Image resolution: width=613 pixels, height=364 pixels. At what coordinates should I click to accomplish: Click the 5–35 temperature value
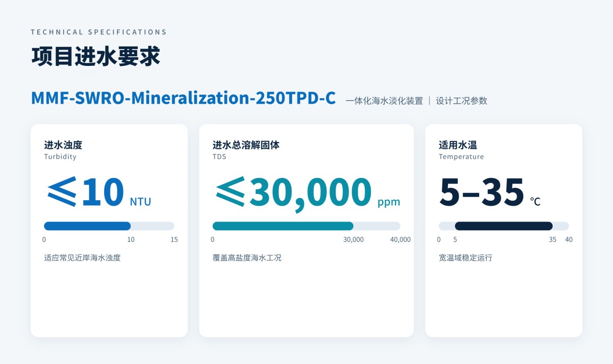click(x=482, y=192)
